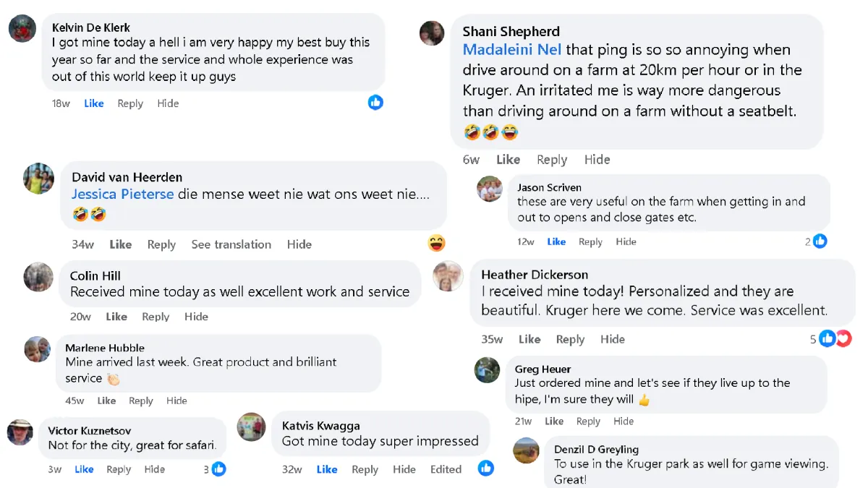The width and height of the screenshot is (868, 488).
Task: Open Shani Shepherd's profile picture
Action: [432, 33]
